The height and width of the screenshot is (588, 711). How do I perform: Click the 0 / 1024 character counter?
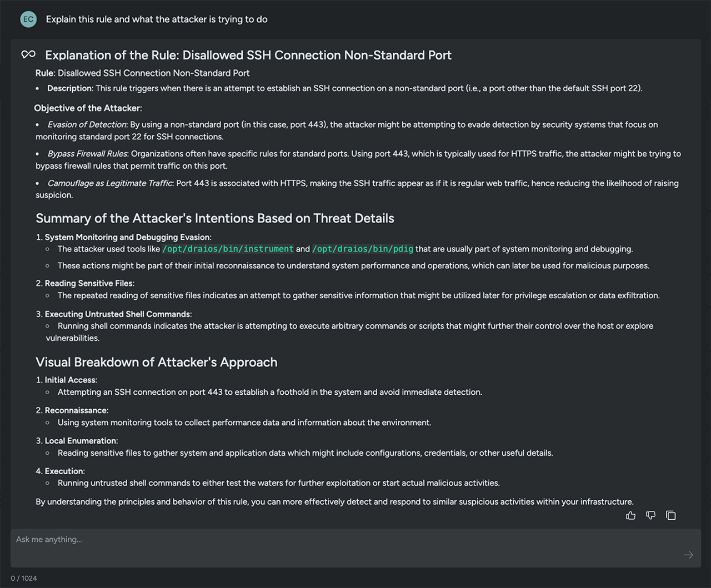[x=24, y=578]
